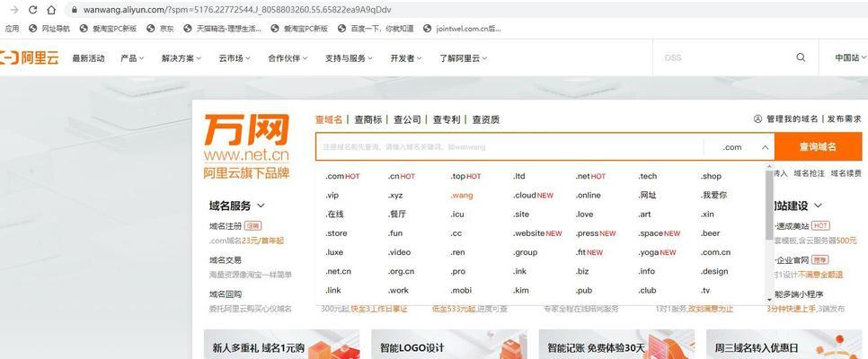This screenshot has height=359, width=868.
Task: Open the jointwel.com.cn bookmark
Action: [x=462, y=29]
